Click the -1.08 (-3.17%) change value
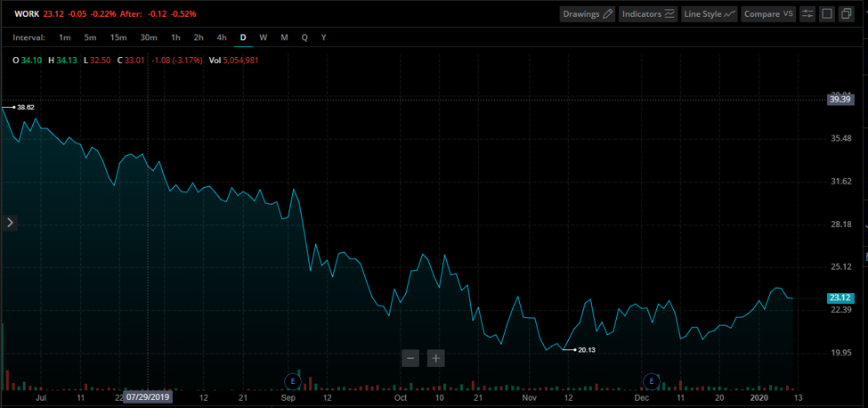The image size is (868, 408). click(x=176, y=60)
